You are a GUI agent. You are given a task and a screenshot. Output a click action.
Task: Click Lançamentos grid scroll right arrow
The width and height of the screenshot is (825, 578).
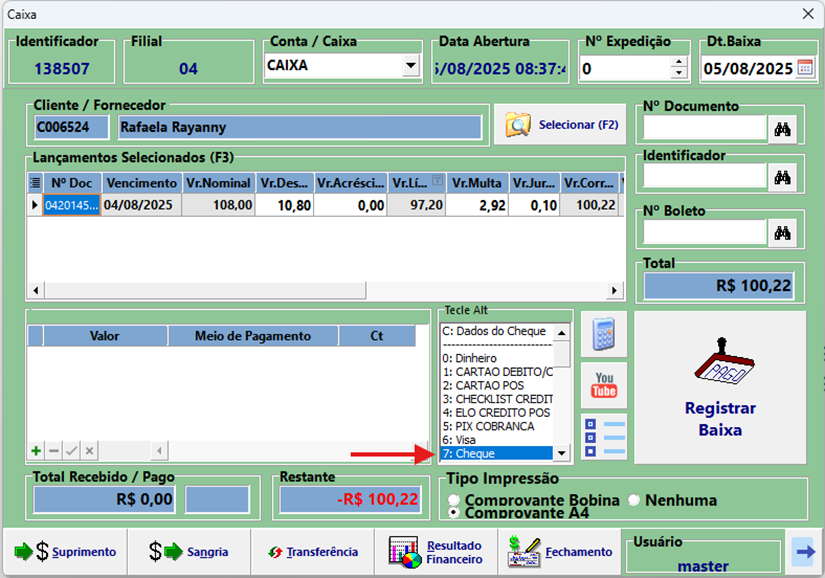click(x=614, y=290)
